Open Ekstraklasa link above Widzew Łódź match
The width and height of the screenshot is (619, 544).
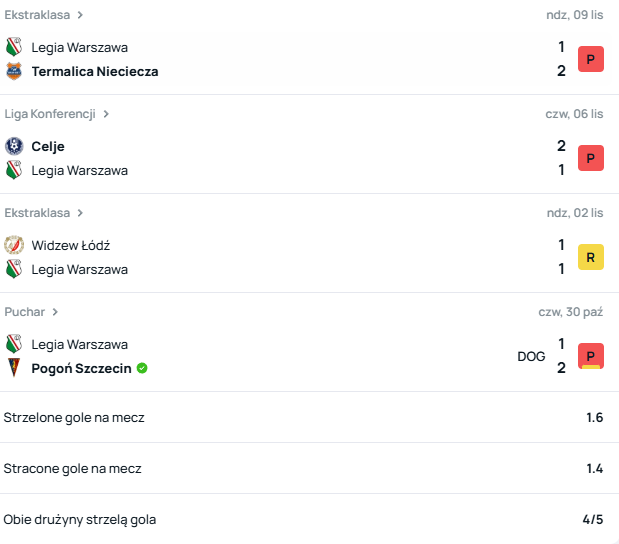click(x=37, y=213)
